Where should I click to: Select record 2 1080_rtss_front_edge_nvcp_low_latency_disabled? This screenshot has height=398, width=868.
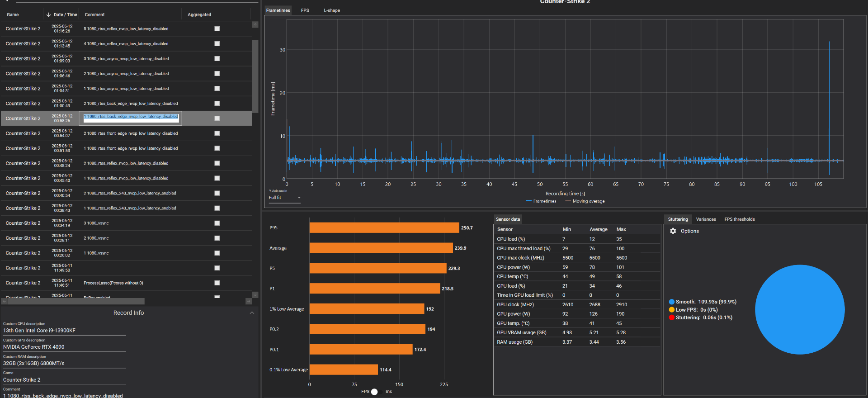click(126, 133)
